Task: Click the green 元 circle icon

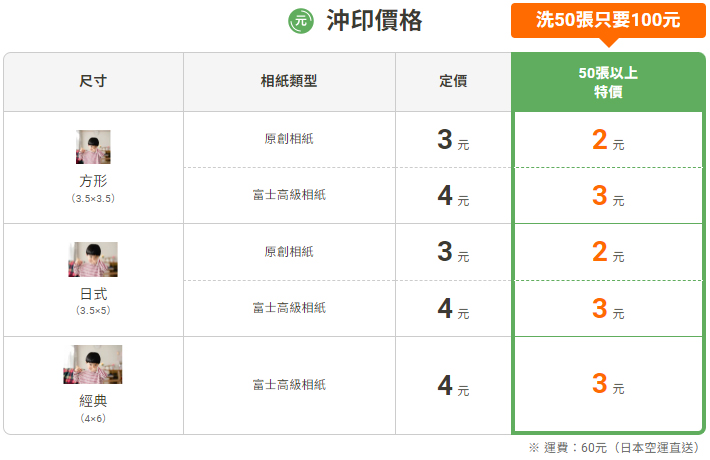Action: pos(301,21)
